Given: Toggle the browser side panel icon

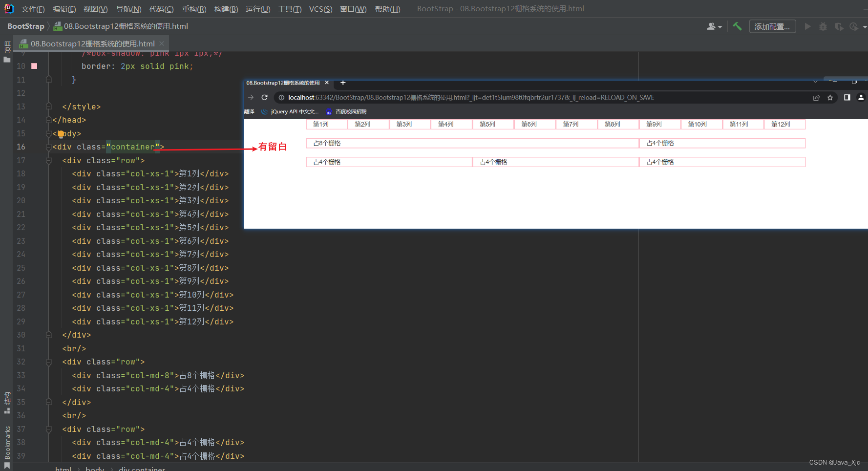Looking at the screenshot, I should pos(847,97).
